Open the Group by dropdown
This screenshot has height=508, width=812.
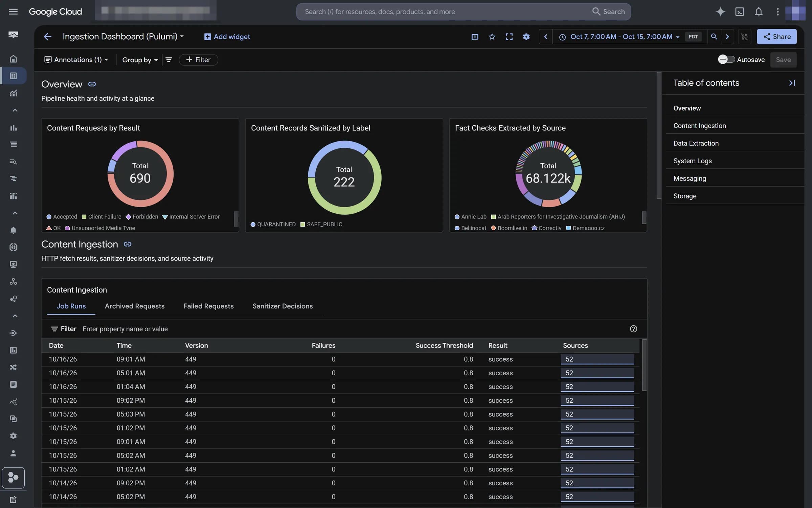tap(140, 60)
